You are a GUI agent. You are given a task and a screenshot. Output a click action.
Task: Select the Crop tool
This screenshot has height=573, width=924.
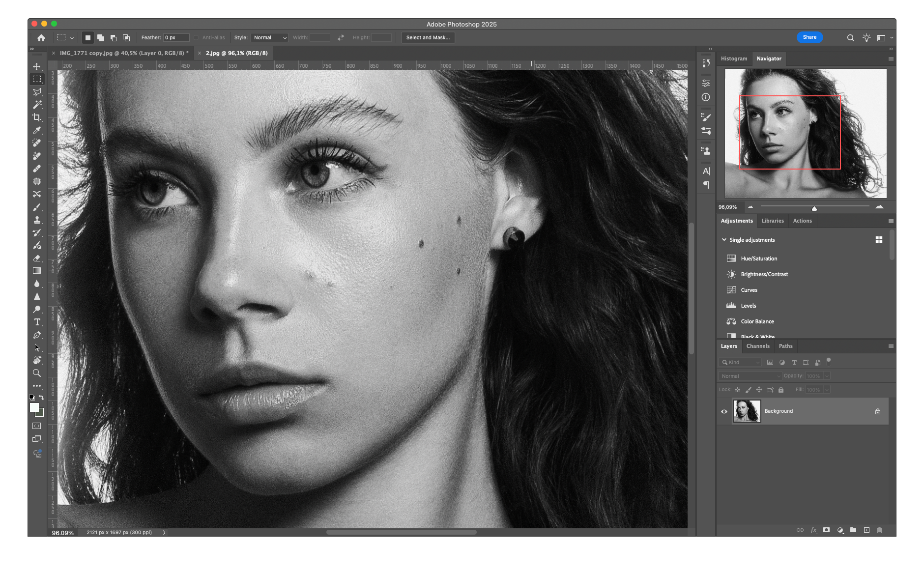37,117
